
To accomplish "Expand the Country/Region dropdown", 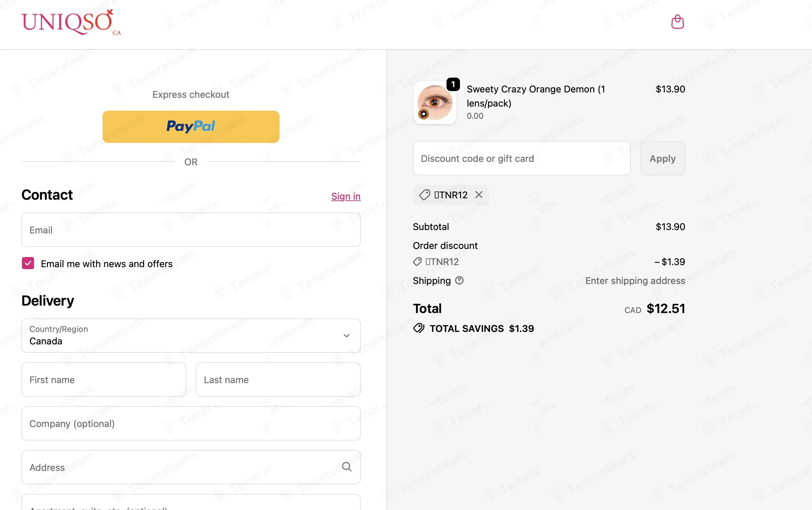I will click(191, 336).
